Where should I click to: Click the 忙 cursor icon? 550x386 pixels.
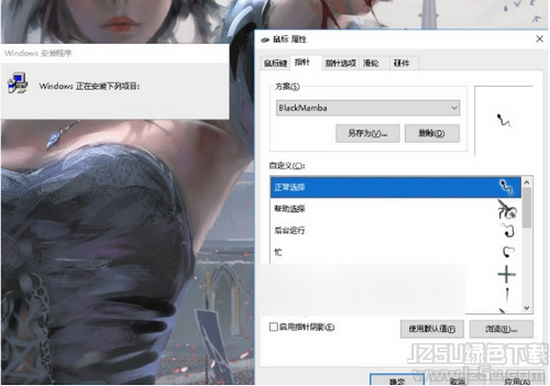coord(508,252)
